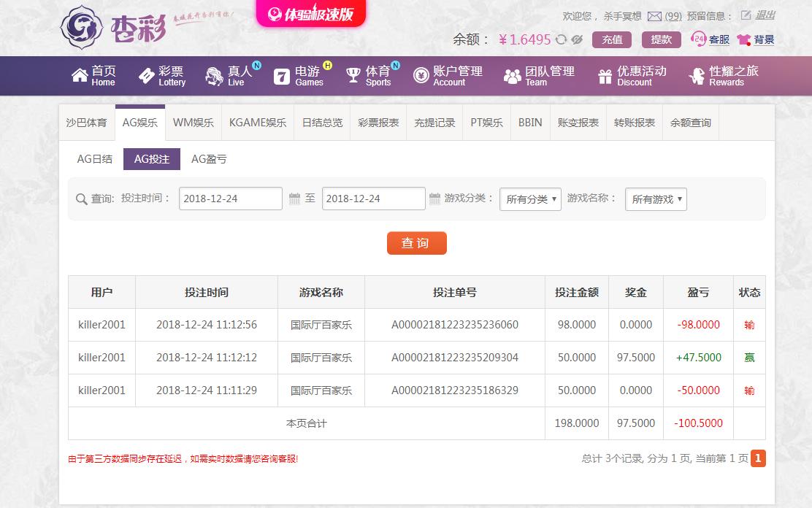Click the Lottery ticket icon
The width and height of the screenshot is (812, 508).
tap(147, 76)
